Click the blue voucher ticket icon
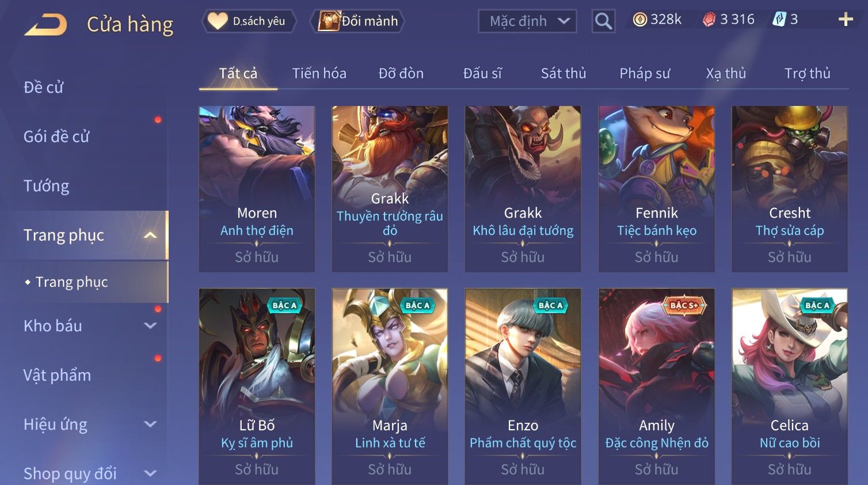Image resolution: width=868 pixels, height=485 pixels. (779, 20)
